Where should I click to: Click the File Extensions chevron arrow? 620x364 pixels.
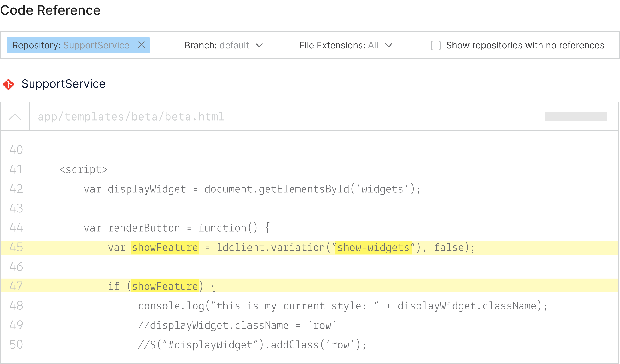pos(389,45)
